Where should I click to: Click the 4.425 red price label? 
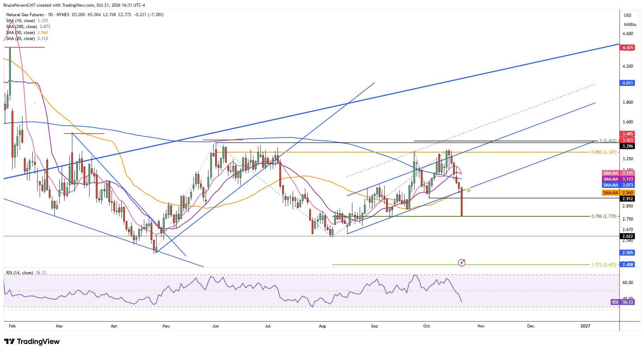coord(628,48)
